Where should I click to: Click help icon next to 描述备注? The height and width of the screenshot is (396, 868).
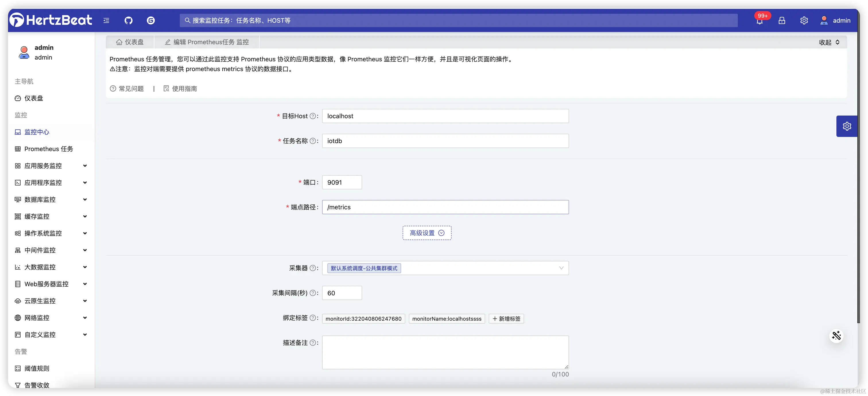pyautogui.click(x=313, y=342)
